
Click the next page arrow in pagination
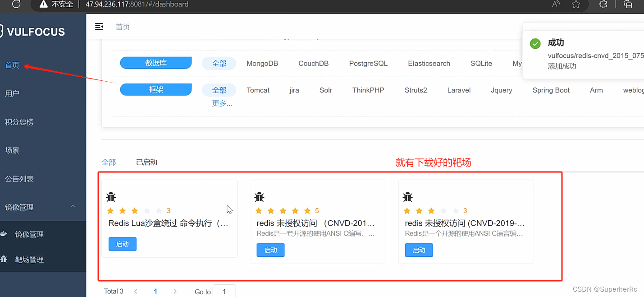[x=175, y=291]
